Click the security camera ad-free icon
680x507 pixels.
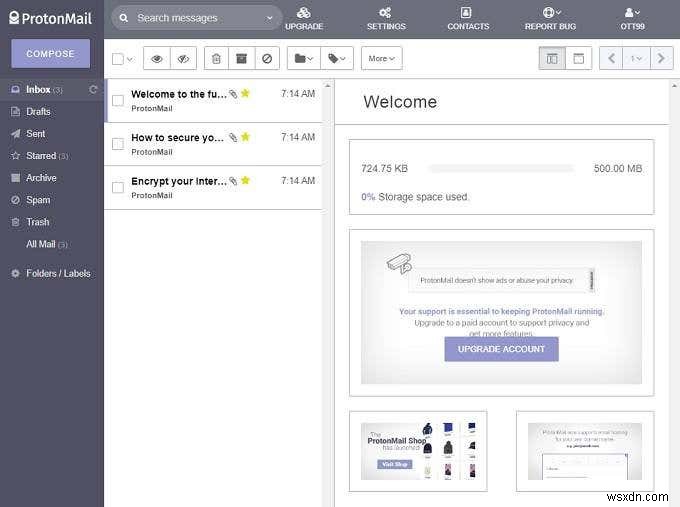click(x=399, y=263)
